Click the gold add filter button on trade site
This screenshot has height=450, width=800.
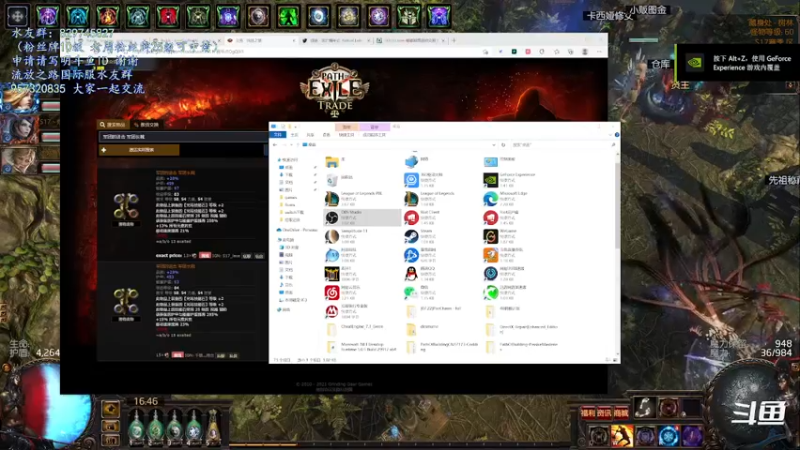coord(139,150)
